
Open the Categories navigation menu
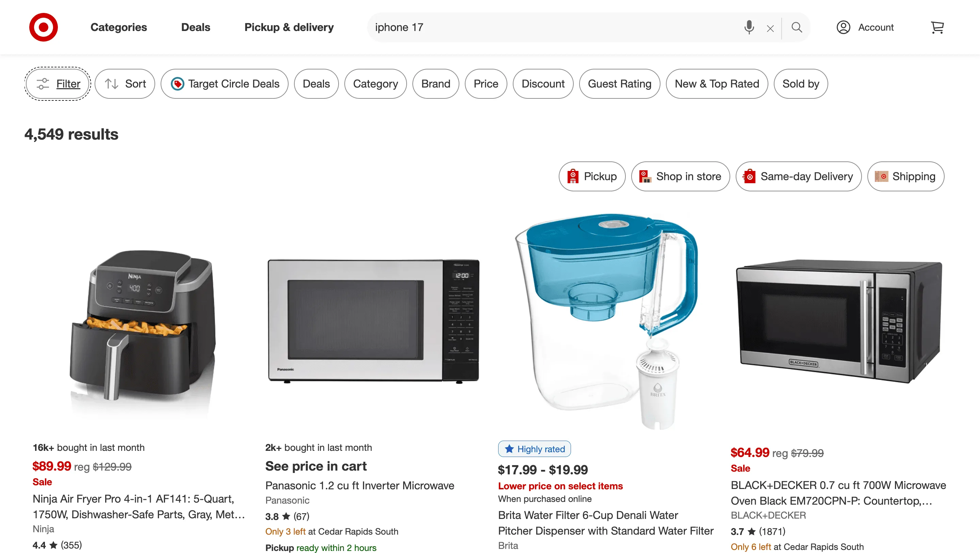point(118,27)
